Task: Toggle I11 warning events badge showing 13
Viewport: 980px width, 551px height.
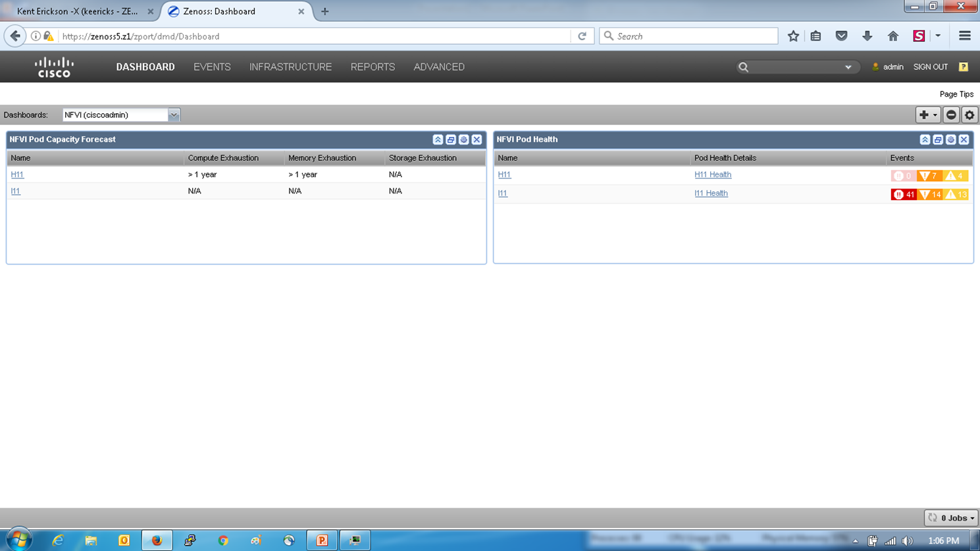Action: click(x=956, y=194)
